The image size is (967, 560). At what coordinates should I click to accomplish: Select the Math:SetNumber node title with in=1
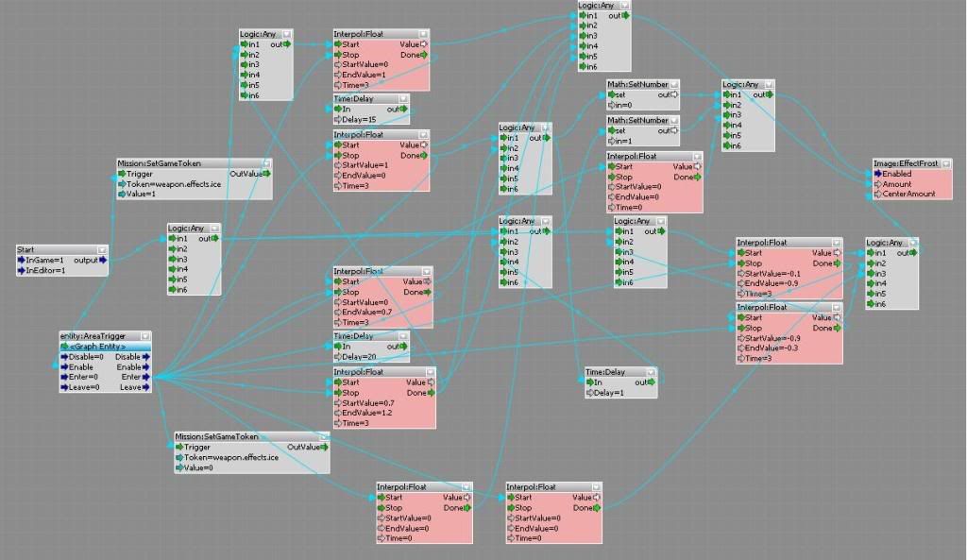point(637,121)
